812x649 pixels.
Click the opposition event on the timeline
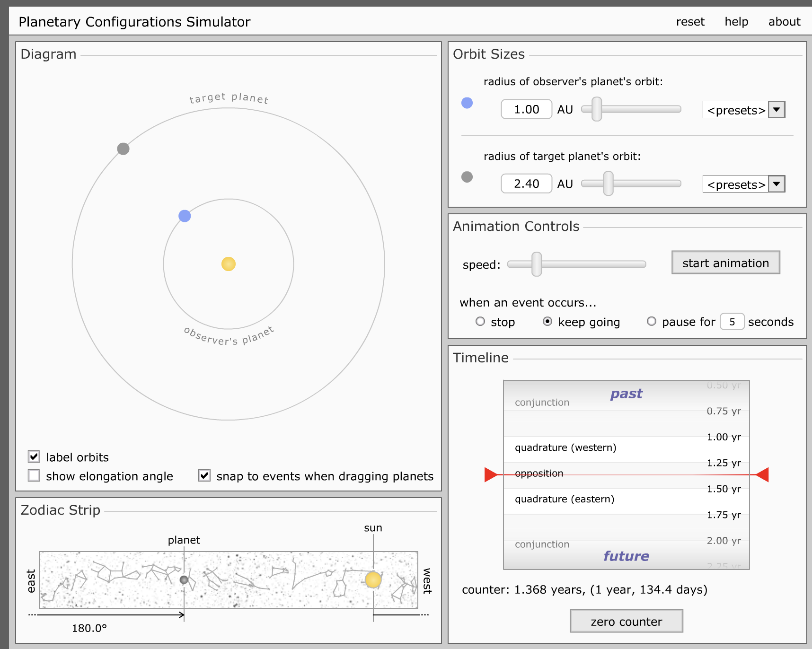pos(539,473)
